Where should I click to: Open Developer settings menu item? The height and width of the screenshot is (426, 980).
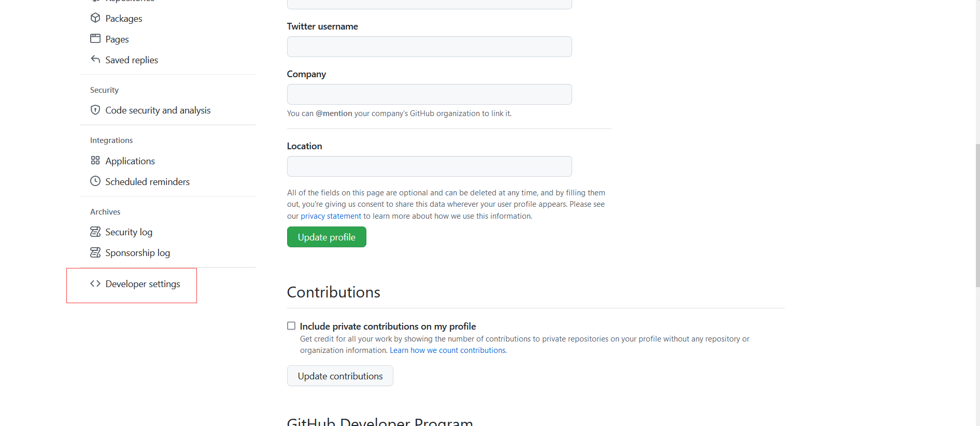tap(143, 284)
